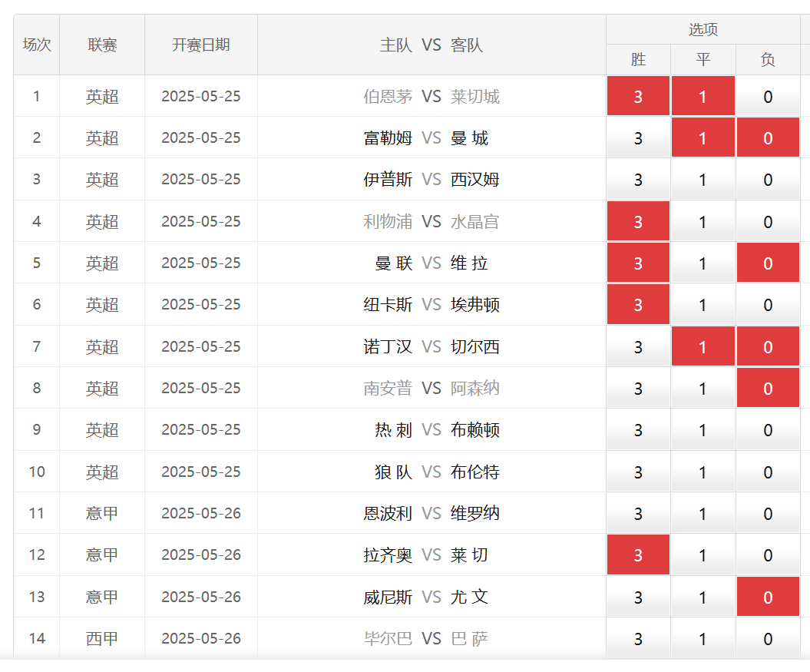Select loss (0) for 拉齐奥 VS 莱切
Viewport: 810px width, 672px height.
(769, 554)
